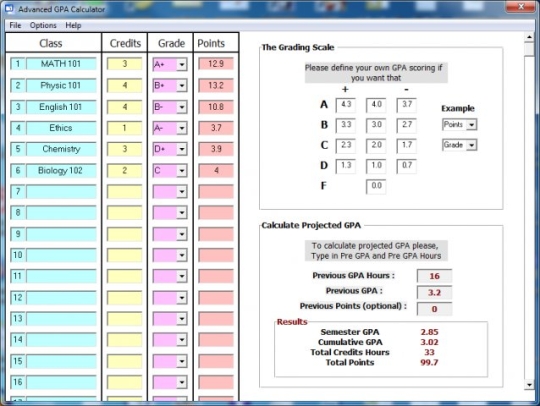The image size is (540, 406).
Task: Open the File menu
Action: 15,25
